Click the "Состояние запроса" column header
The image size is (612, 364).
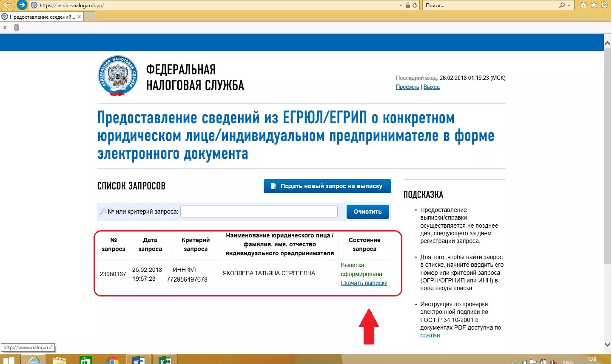(x=364, y=245)
